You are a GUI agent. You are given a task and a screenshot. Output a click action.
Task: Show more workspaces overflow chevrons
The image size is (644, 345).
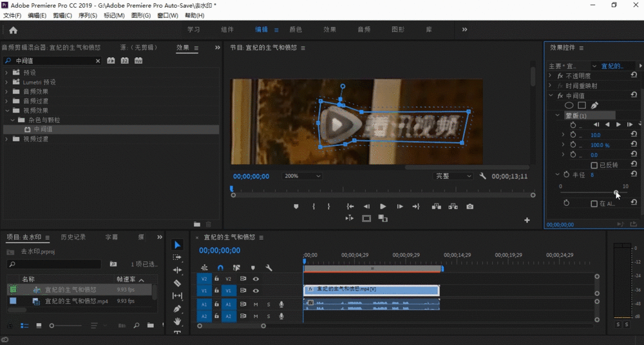pyautogui.click(x=464, y=30)
